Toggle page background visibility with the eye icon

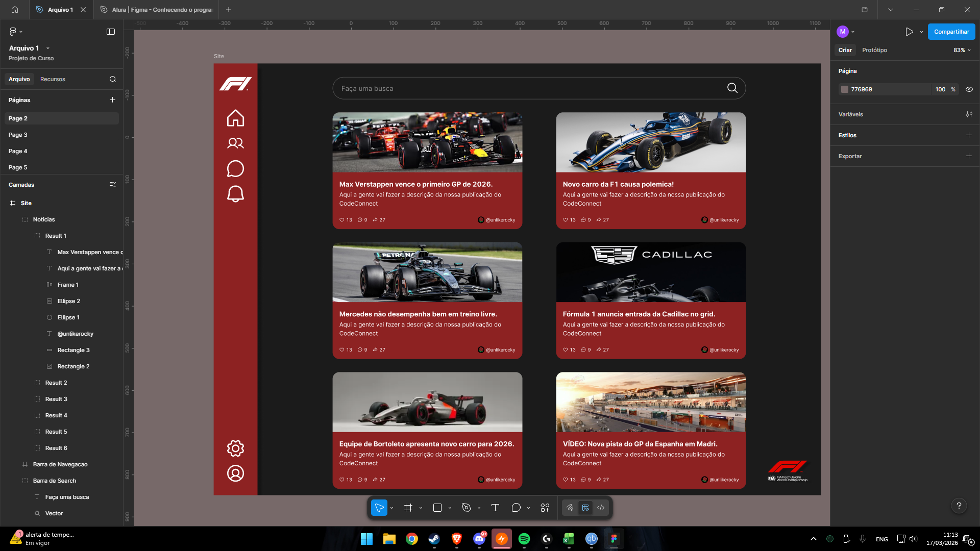click(969, 89)
